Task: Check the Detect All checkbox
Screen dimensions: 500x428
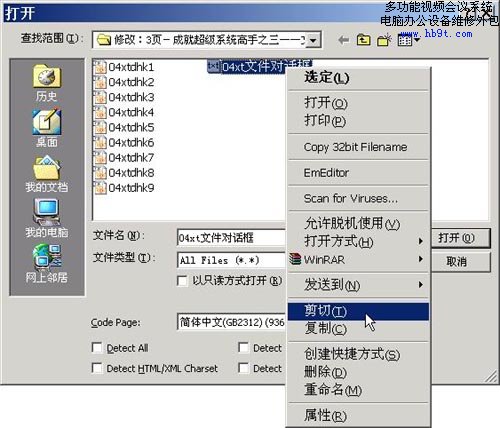Action: click(97, 348)
